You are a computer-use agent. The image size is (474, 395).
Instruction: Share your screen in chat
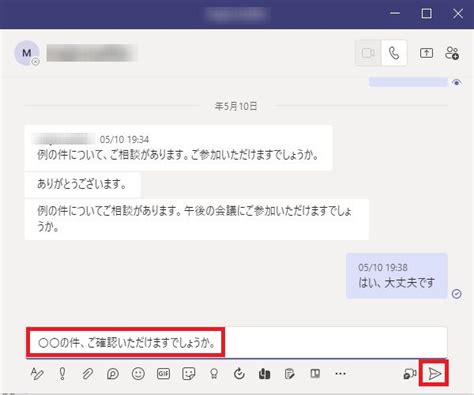(426, 53)
